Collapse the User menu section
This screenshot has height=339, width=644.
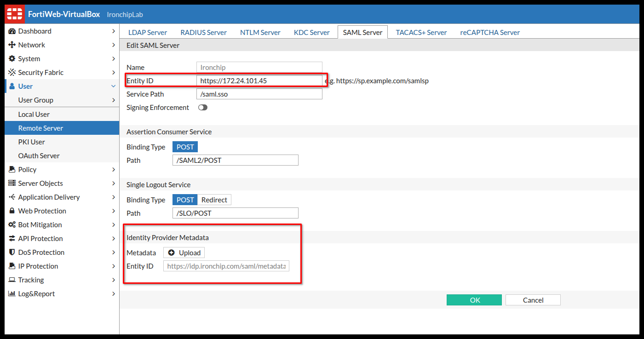coord(113,86)
